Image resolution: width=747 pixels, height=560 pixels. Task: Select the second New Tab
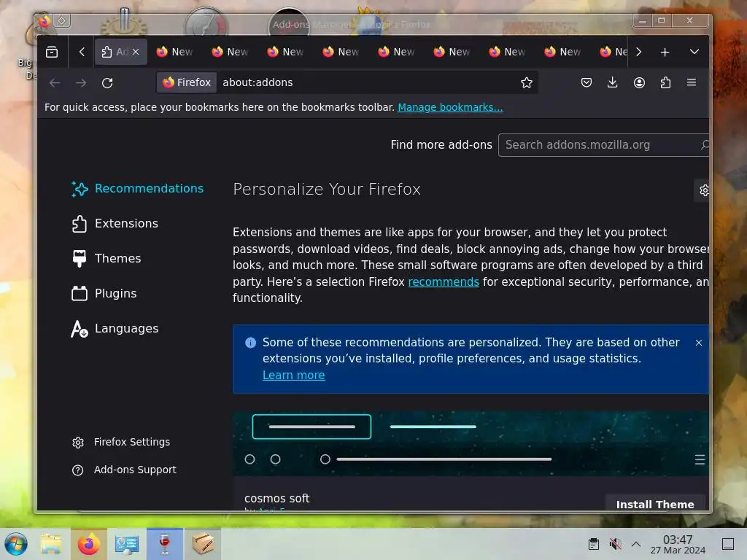pyautogui.click(x=230, y=52)
